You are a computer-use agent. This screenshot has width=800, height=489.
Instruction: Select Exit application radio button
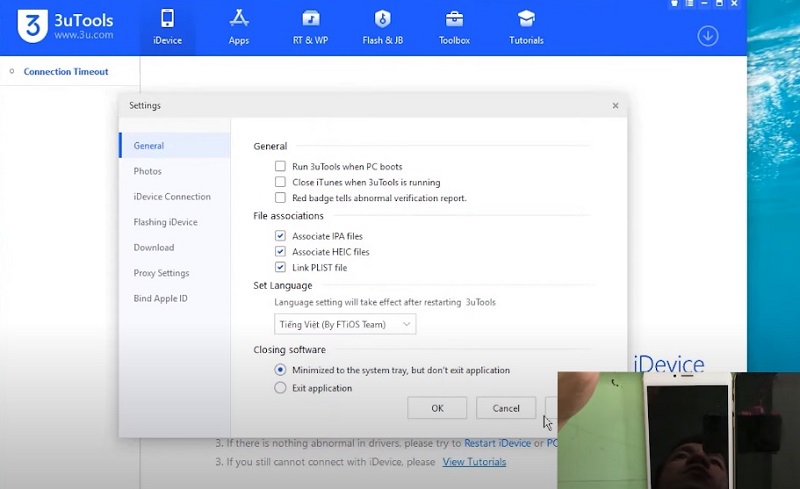point(280,387)
